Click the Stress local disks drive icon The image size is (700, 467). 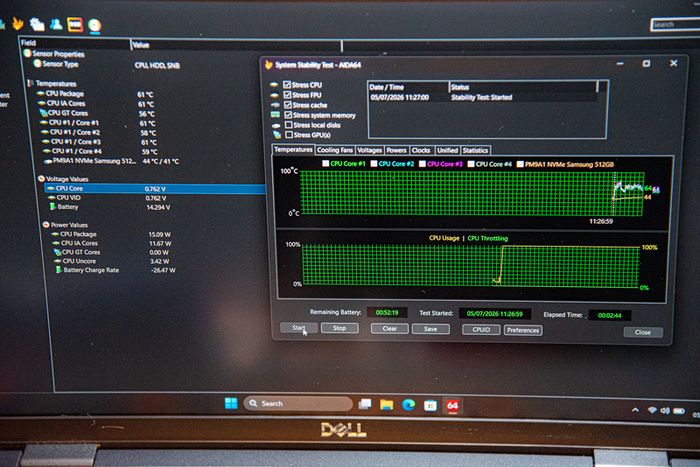(276, 125)
